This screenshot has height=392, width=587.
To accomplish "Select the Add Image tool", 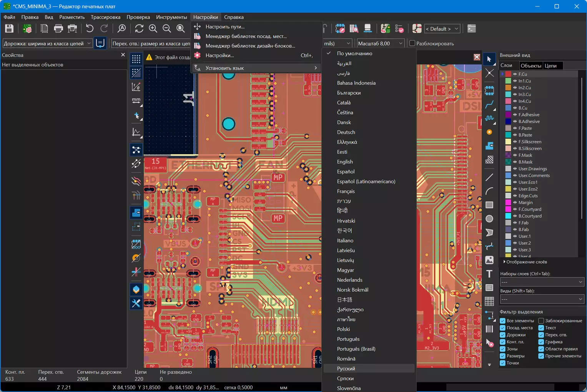I will click(489, 260).
